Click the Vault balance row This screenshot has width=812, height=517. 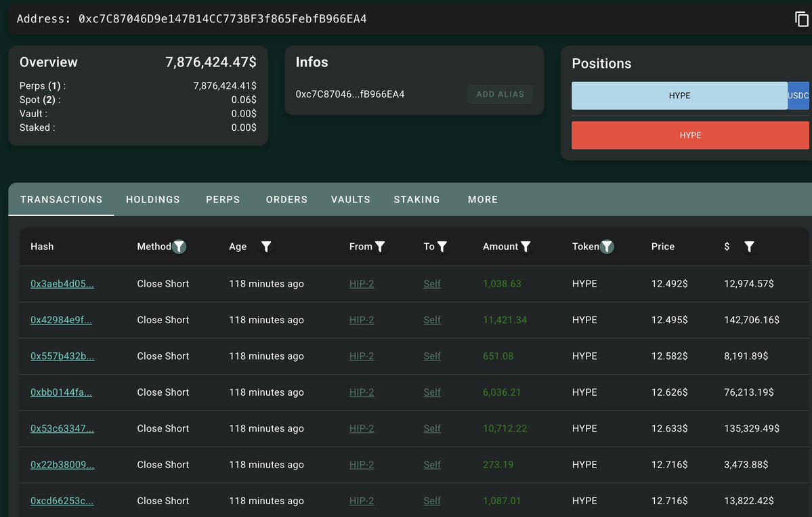[137, 114]
